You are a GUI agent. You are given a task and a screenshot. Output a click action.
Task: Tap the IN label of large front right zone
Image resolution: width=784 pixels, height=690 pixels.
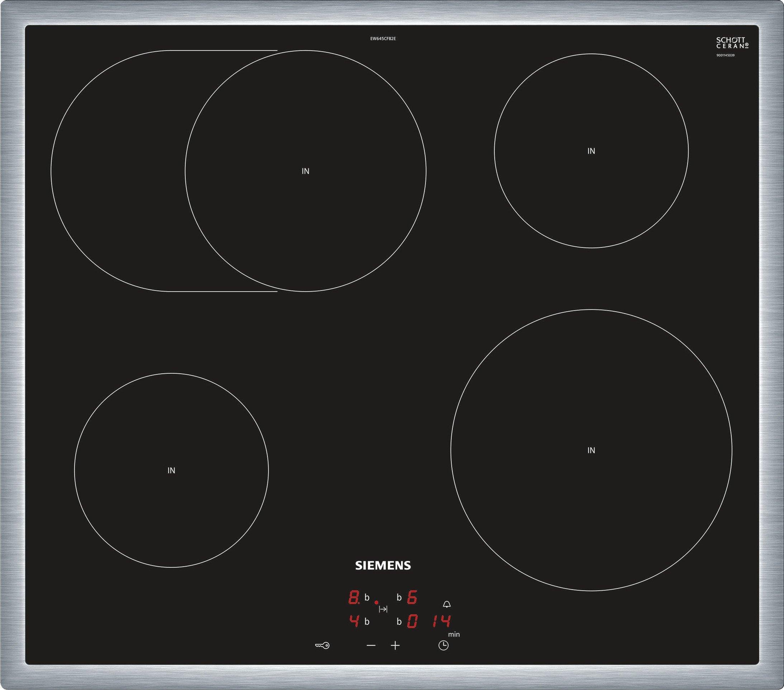[591, 450]
